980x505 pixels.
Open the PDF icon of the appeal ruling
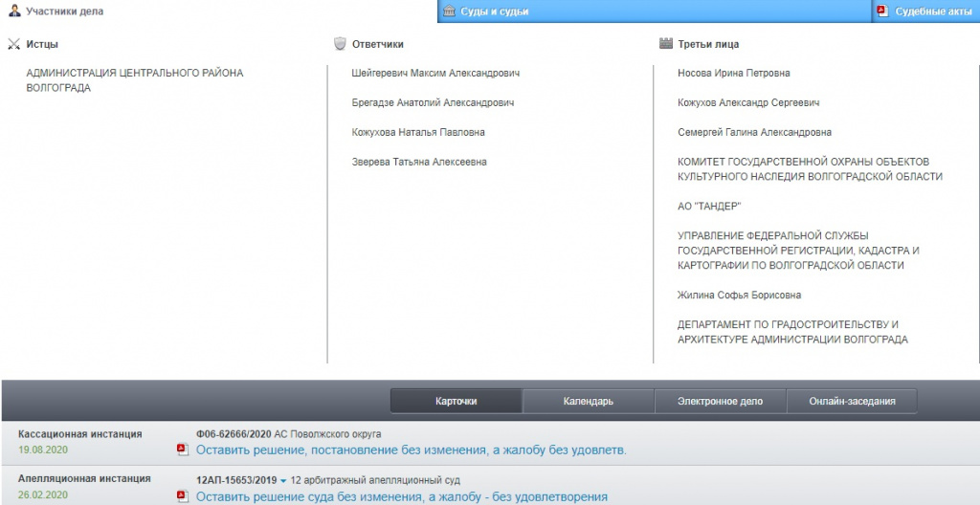(x=183, y=496)
